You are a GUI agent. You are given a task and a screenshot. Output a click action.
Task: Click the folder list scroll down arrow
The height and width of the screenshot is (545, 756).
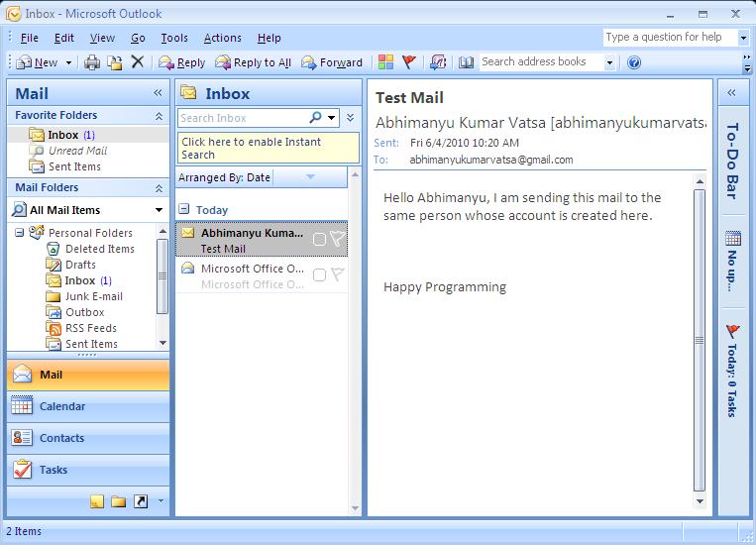pos(162,343)
